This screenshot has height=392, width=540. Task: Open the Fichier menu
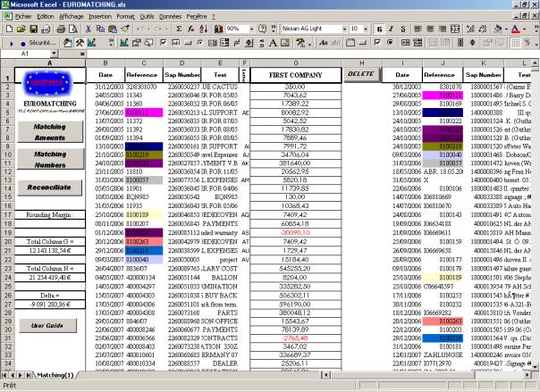(23, 16)
